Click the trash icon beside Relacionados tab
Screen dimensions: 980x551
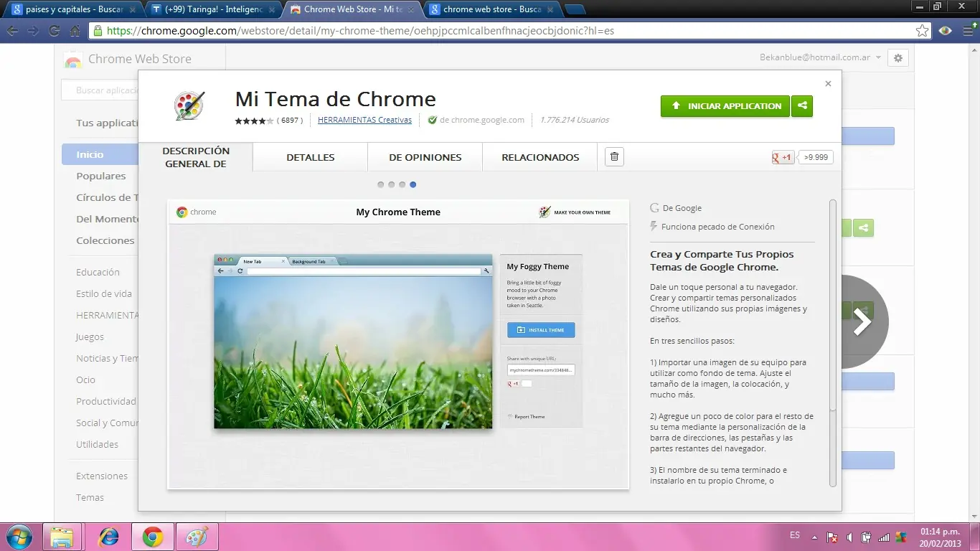tap(614, 157)
